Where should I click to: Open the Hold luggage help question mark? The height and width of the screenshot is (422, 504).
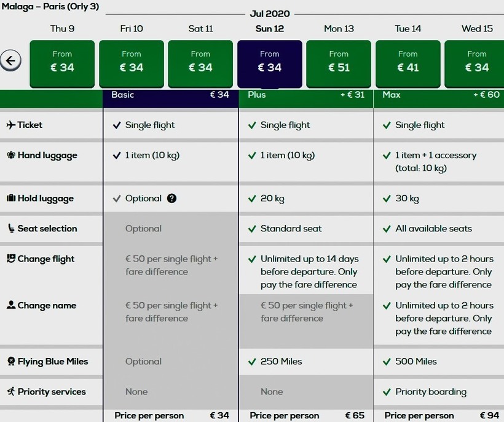(x=171, y=198)
